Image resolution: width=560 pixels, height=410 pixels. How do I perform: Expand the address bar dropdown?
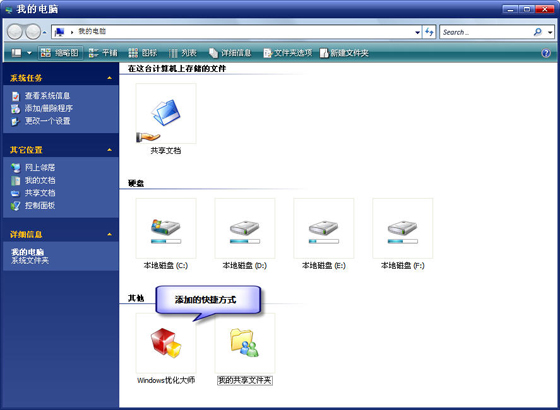(417, 32)
